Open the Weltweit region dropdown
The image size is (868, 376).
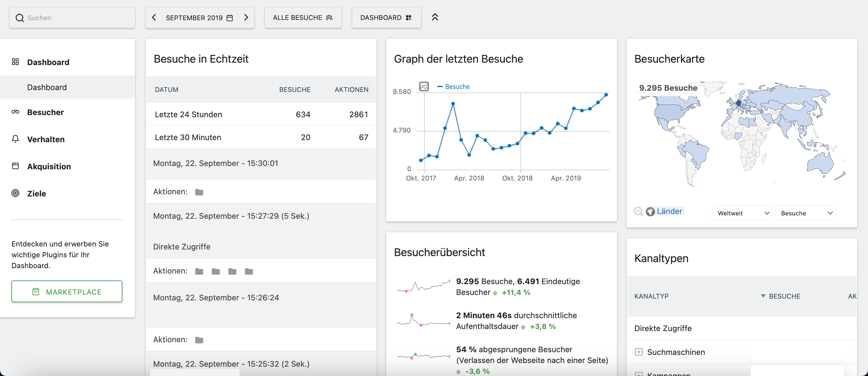point(742,213)
